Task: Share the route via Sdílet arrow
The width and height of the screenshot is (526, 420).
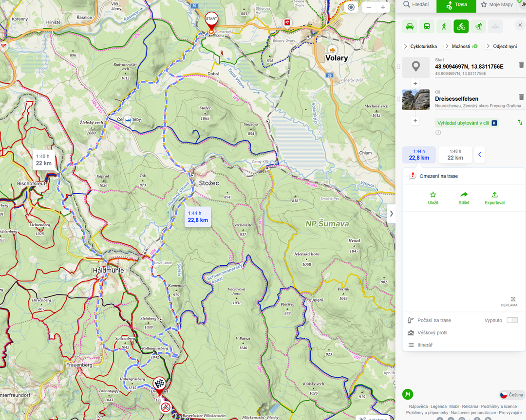Action: tap(464, 198)
